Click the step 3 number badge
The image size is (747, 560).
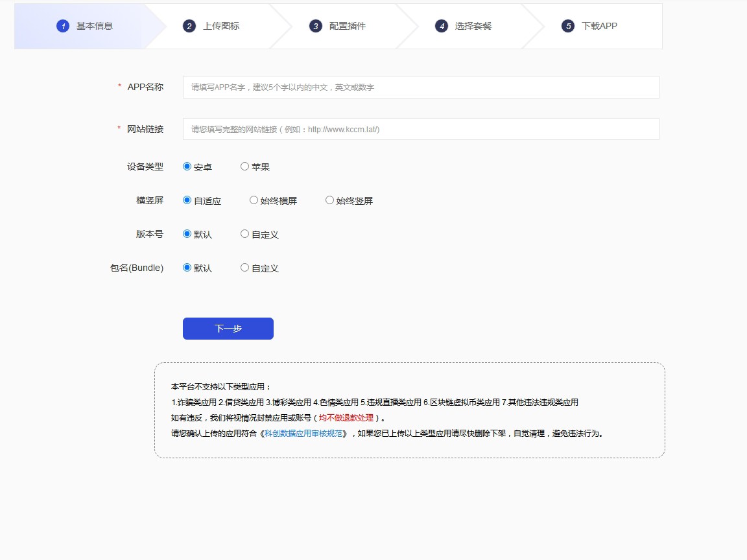pyautogui.click(x=315, y=26)
